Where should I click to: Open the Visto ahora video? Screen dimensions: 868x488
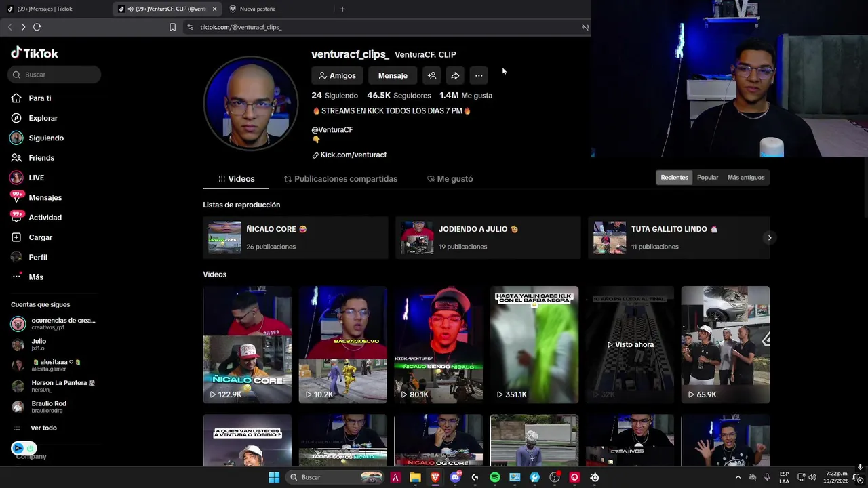click(x=630, y=344)
